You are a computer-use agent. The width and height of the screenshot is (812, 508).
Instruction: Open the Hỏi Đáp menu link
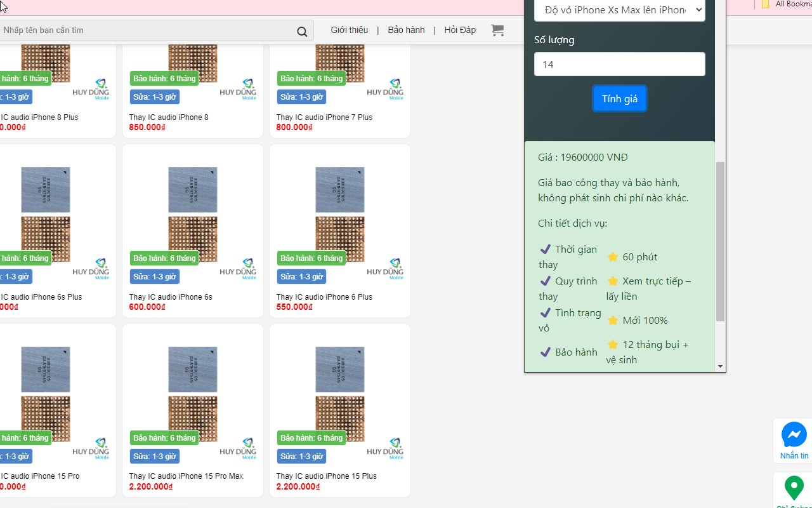coord(460,30)
